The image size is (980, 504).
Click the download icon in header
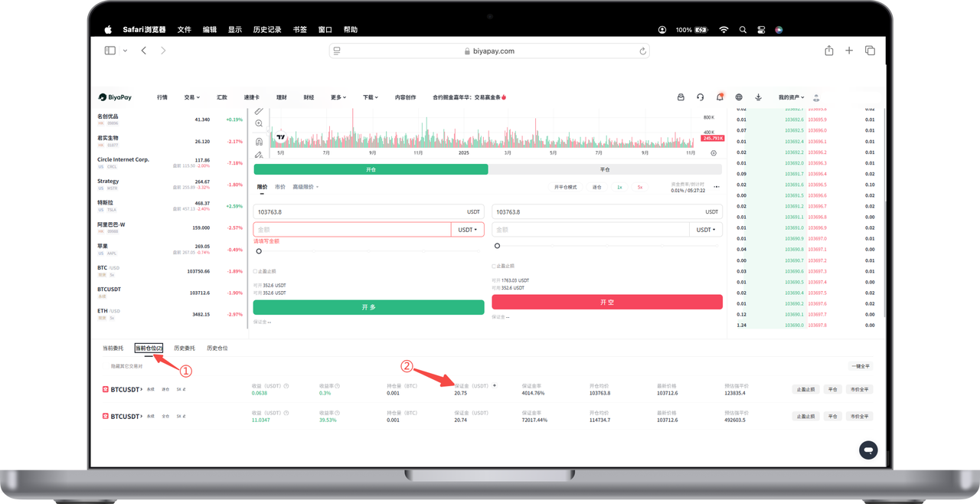coord(758,97)
